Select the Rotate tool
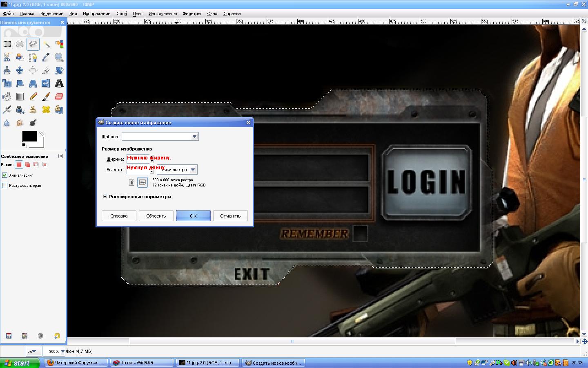The image size is (588, 368). [x=59, y=70]
